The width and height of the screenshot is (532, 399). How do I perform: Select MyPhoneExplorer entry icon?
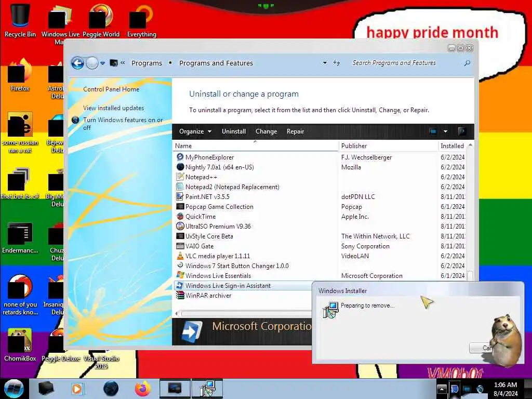pos(180,157)
